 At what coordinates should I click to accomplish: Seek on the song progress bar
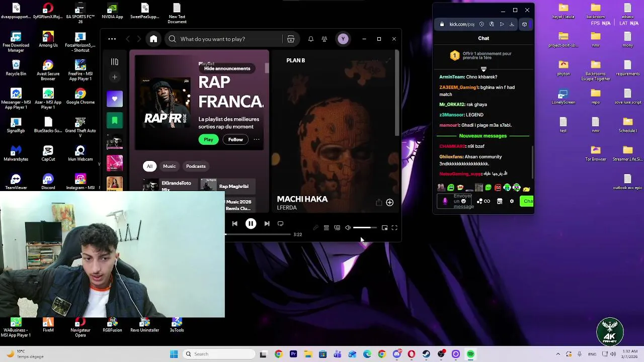[x=258, y=234]
